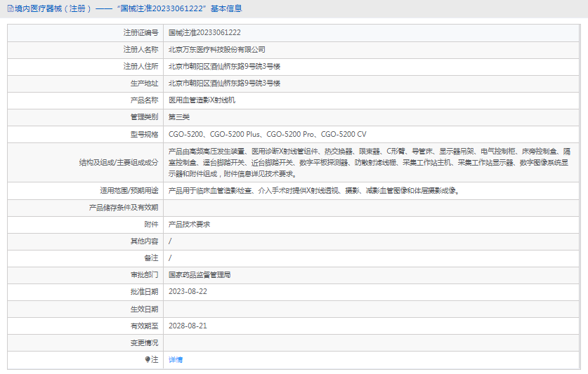588x374 pixels.
Task: Click the label 审批部门
Action: (x=145, y=275)
